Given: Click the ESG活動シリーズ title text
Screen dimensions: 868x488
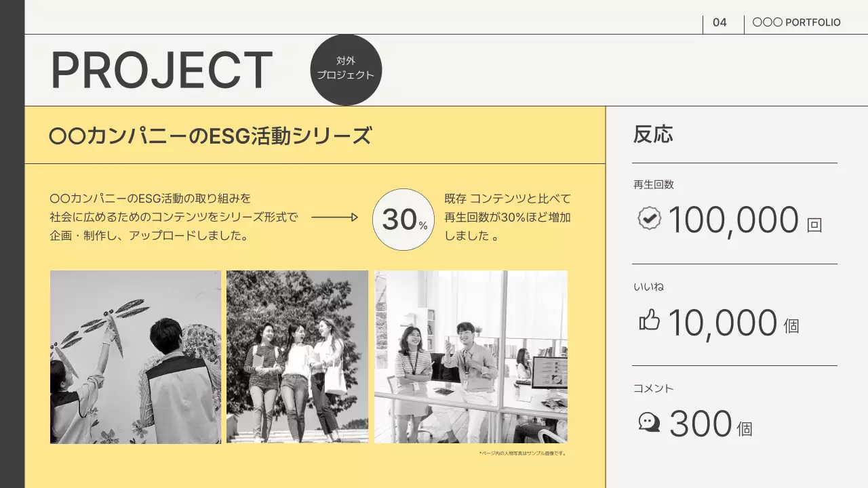Looking at the screenshot, I should (210, 136).
